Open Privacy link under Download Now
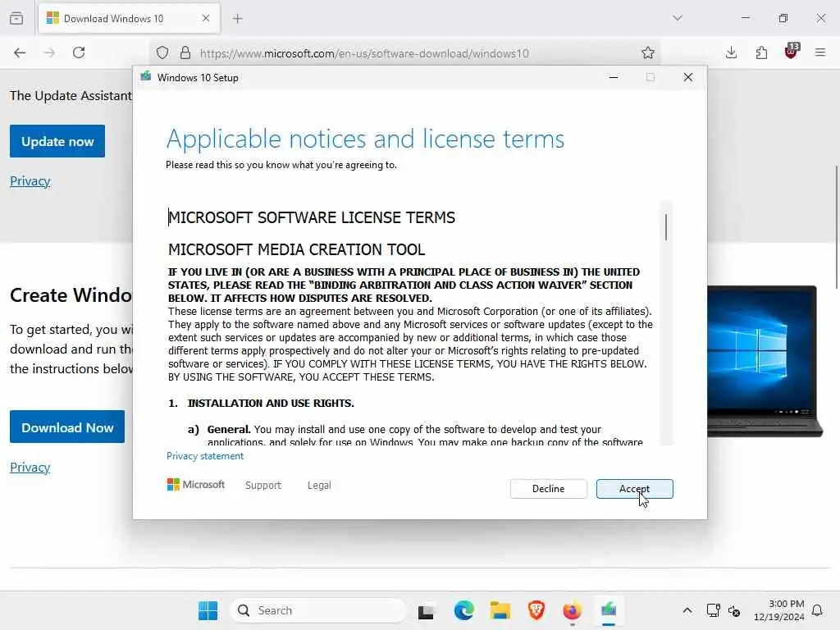Image resolution: width=840 pixels, height=630 pixels. [30, 467]
